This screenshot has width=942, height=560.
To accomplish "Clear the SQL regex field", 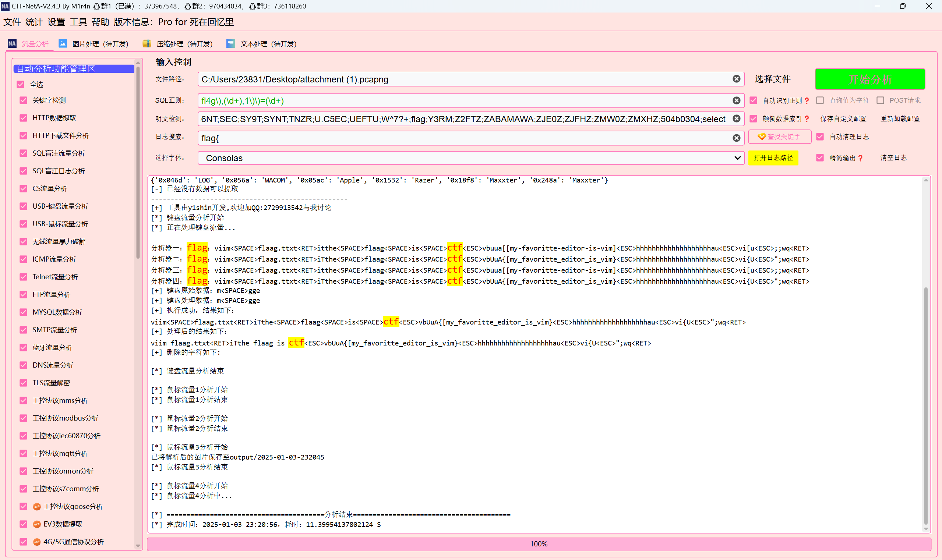I will click(736, 100).
